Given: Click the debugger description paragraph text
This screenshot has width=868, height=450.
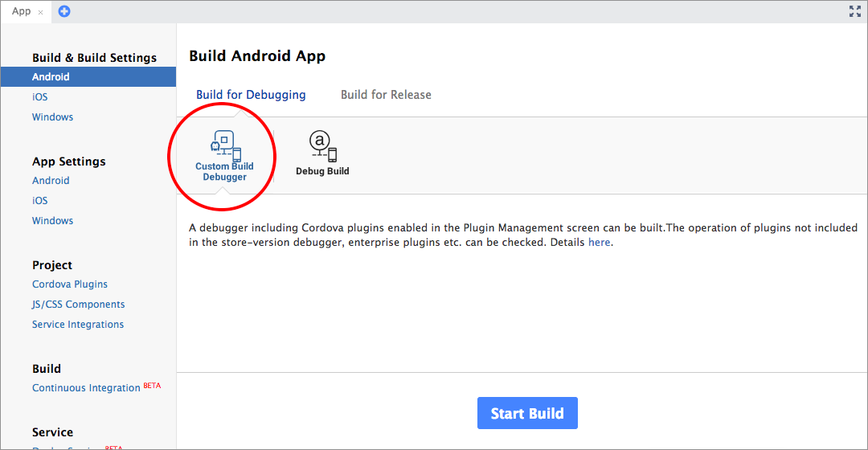Looking at the screenshot, I should pyautogui.click(x=522, y=235).
